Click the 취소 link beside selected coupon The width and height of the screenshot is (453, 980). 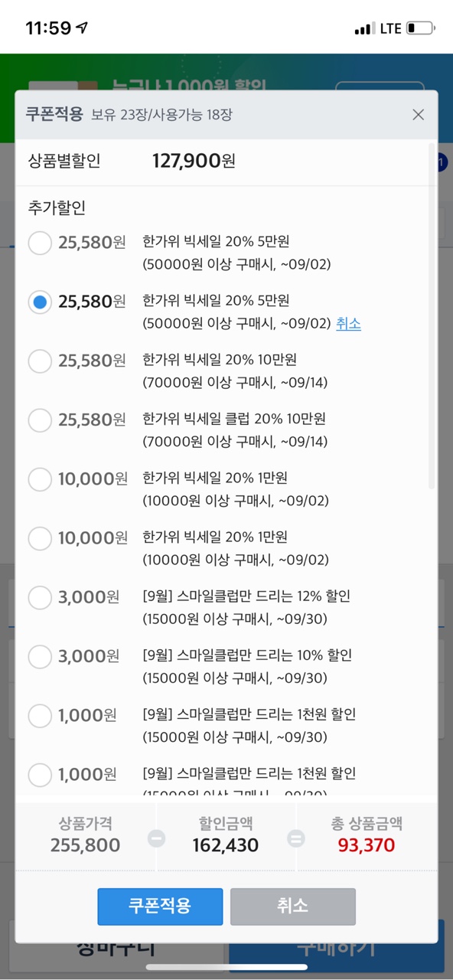tap(348, 324)
